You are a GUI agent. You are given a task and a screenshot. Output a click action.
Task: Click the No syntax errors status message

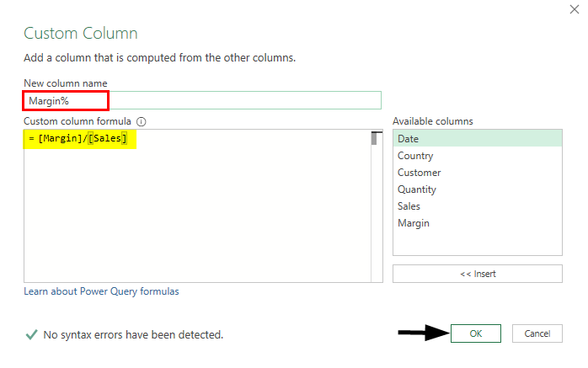[x=133, y=335]
